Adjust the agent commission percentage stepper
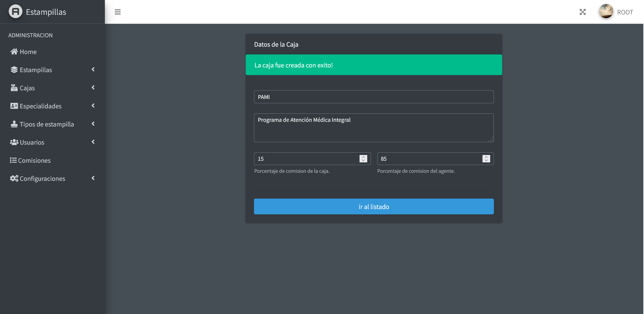 [486, 159]
